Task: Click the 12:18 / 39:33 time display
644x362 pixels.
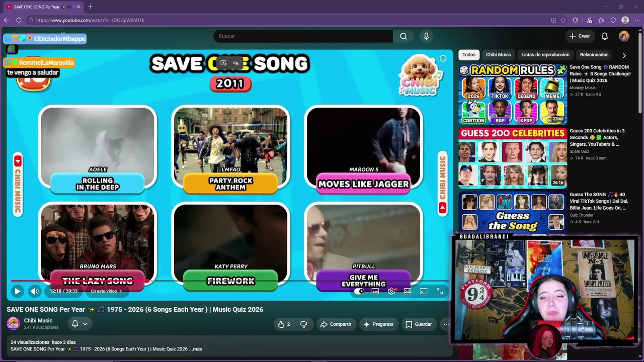Action: pos(64,291)
